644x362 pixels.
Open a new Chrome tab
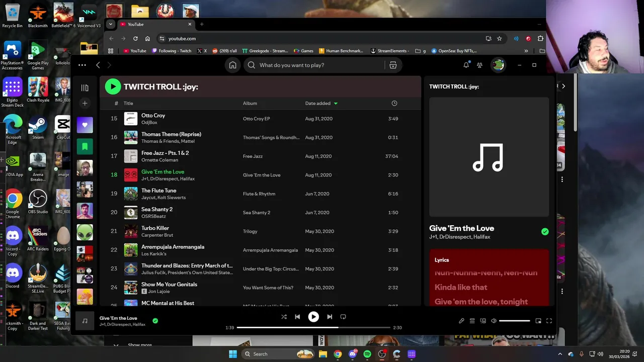coord(202,24)
